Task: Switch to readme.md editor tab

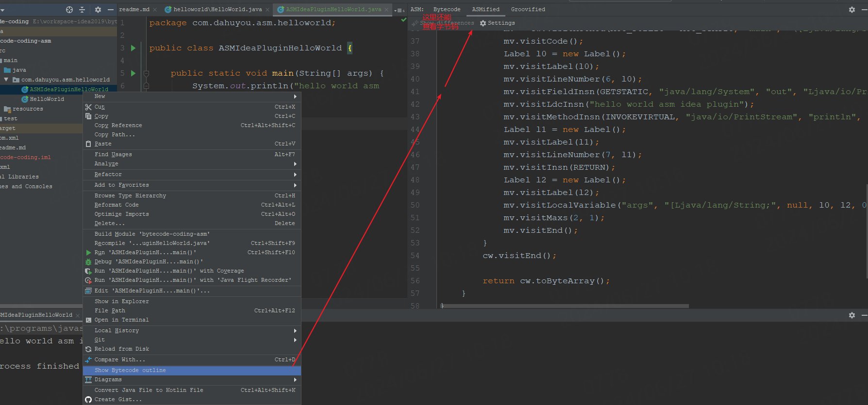Action: click(134, 10)
